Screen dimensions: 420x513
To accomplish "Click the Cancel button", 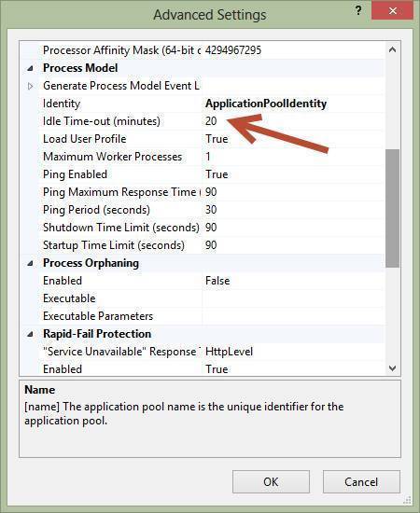I will tap(361, 481).
